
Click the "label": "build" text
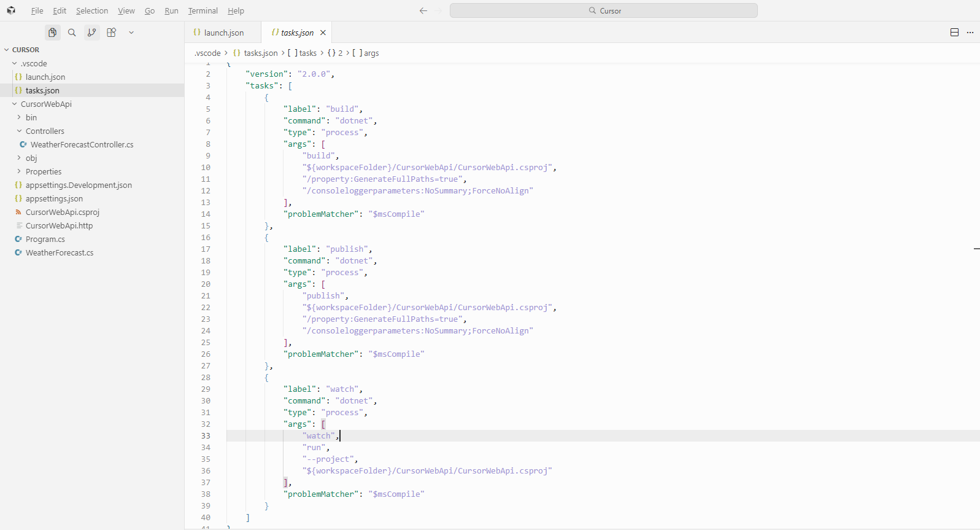pos(323,109)
